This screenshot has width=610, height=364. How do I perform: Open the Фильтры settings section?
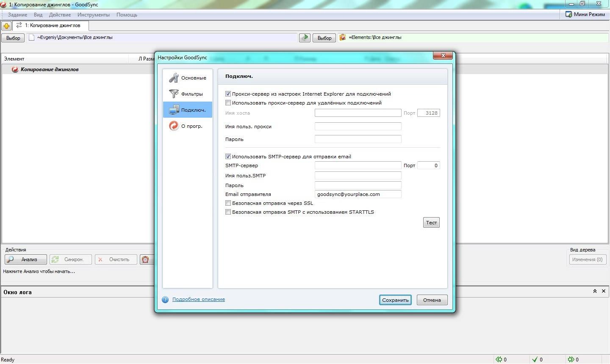[x=188, y=94]
